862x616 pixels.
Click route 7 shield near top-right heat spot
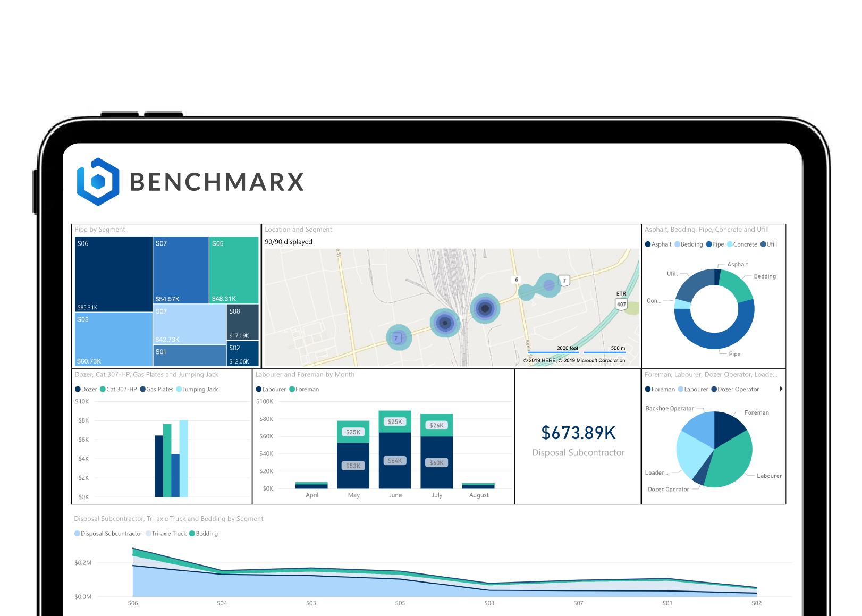click(564, 280)
